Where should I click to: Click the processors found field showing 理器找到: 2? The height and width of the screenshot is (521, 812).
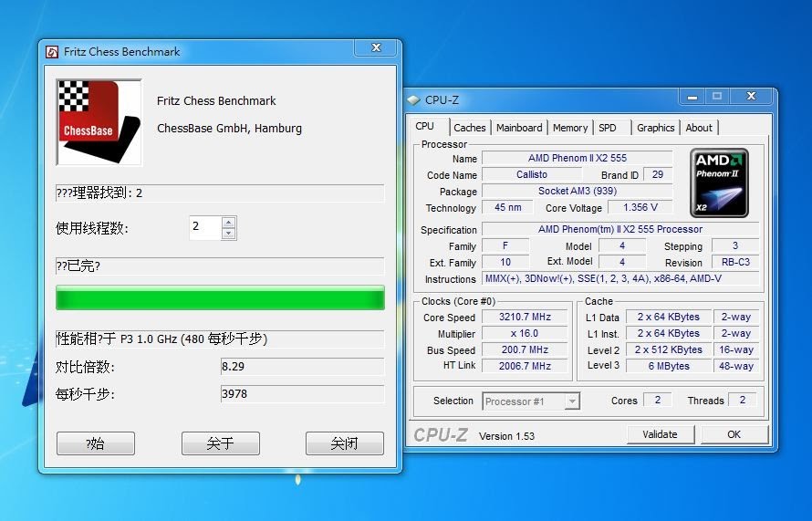tap(220, 193)
